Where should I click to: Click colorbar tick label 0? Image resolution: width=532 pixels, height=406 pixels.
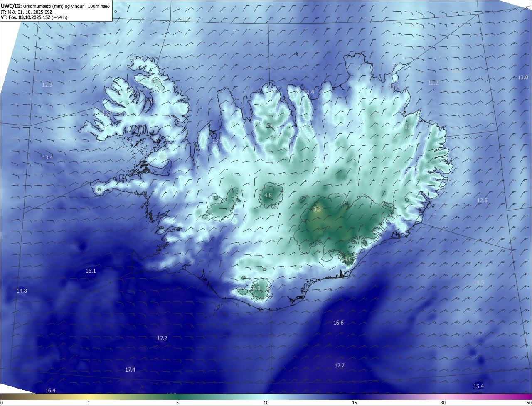(x=2, y=403)
